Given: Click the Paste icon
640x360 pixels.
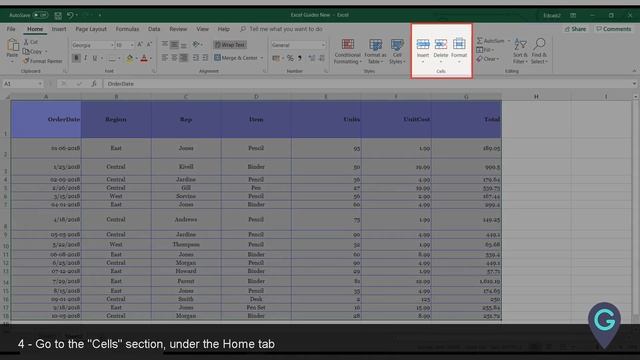Looking at the screenshot, I should (12, 45).
